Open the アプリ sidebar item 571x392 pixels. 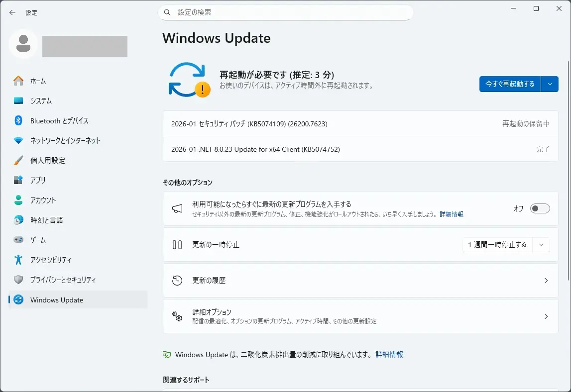pyautogui.click(x=38, y=180)
